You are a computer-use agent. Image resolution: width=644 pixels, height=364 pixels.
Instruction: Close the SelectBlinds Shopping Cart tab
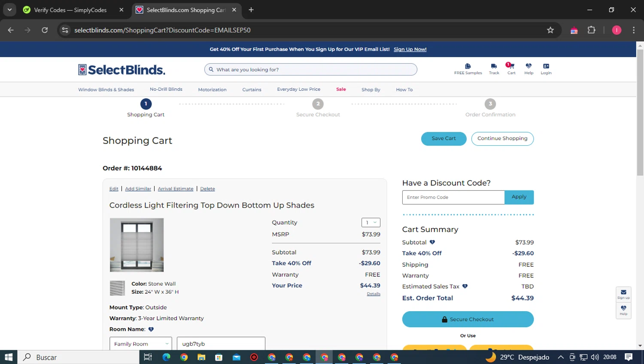234,10
